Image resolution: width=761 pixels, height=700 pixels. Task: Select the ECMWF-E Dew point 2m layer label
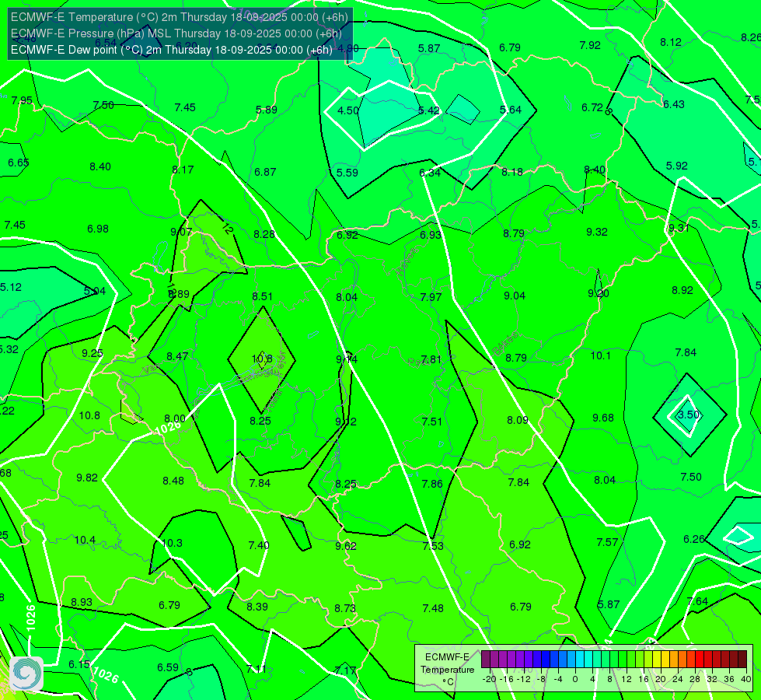172,50
